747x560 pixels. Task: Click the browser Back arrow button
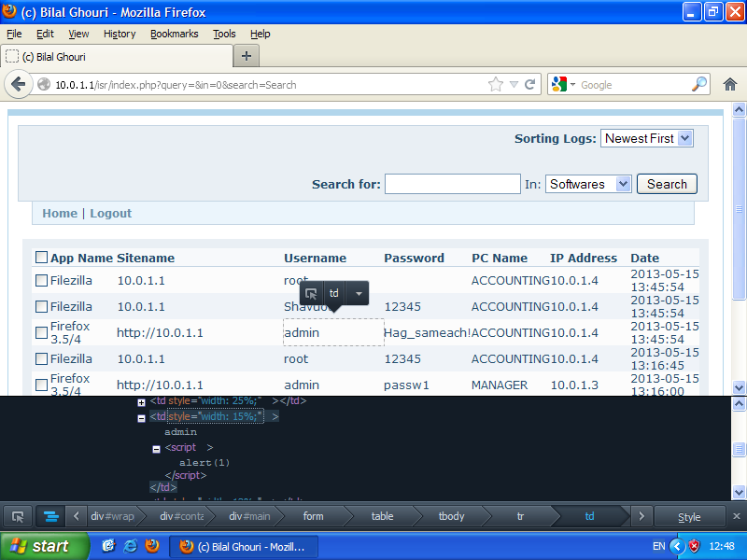(x=18, y=85)
